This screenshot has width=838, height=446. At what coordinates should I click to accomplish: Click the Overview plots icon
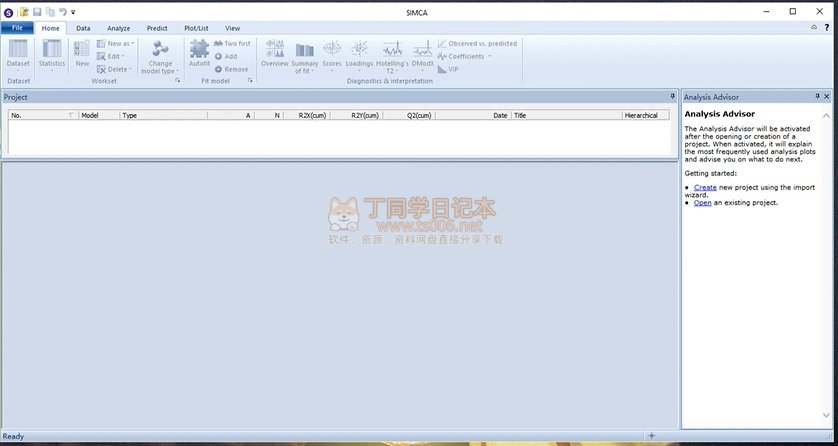(275, 49)
